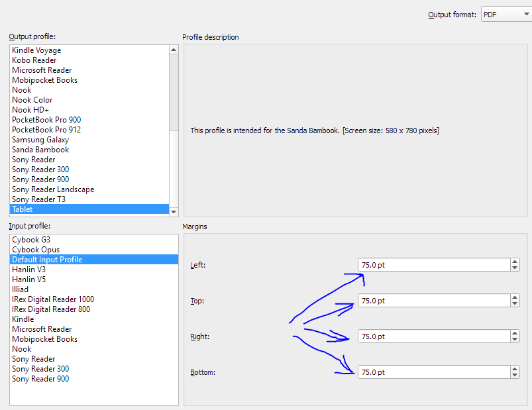Image resolution: width=532 pixels, height=410 pixels.
Task: Click the Output profile scrollbar down arrow
Action: click(174, 212)
